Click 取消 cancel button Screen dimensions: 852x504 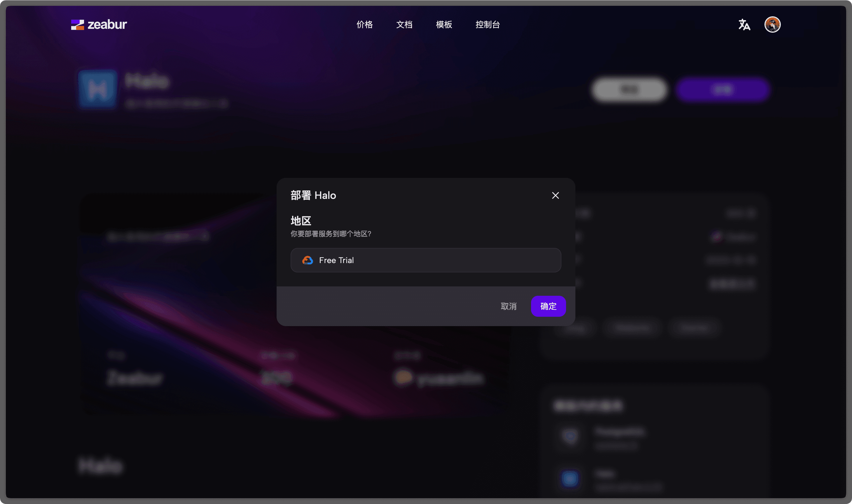(x=509, y=306)
